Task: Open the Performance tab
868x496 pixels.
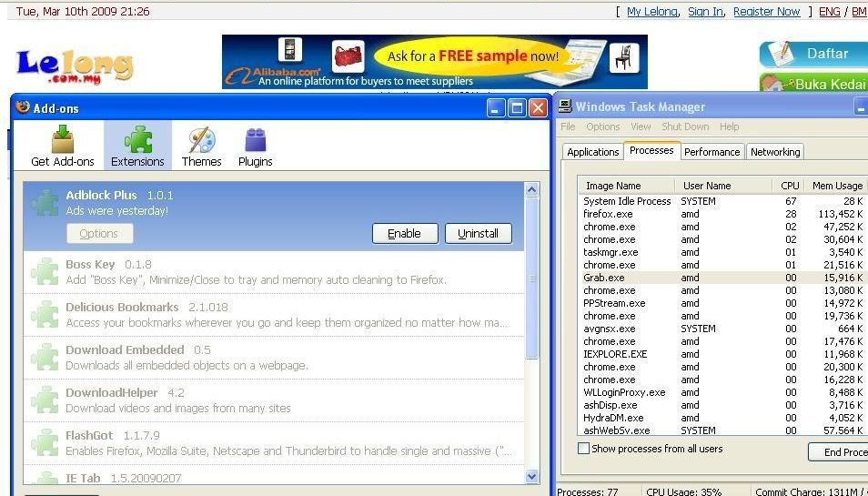Action: click(712, 152)
